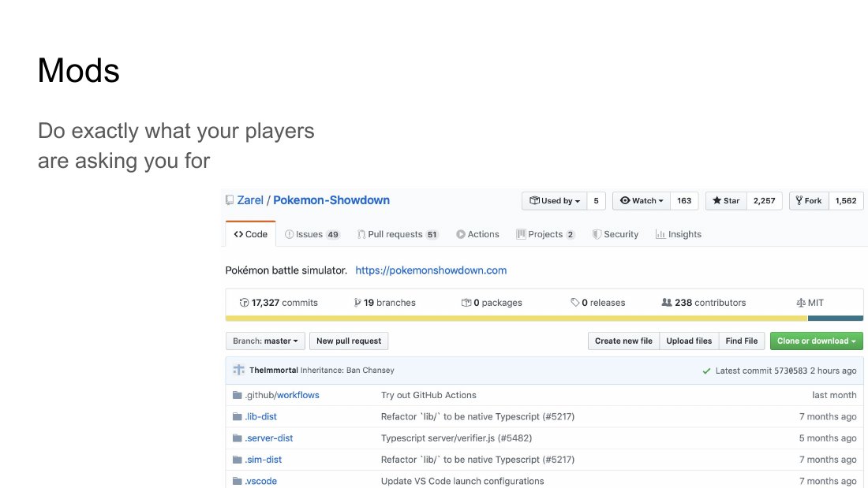Click the green commit status checkmark

point(706,371)
